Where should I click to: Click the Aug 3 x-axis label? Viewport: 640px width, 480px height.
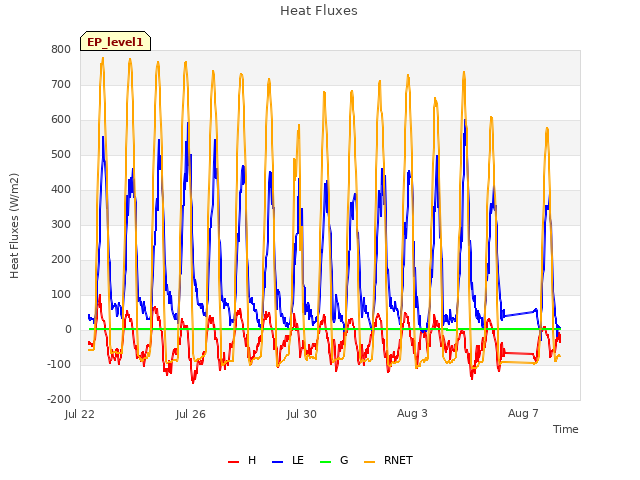click(x=412, y=413)
